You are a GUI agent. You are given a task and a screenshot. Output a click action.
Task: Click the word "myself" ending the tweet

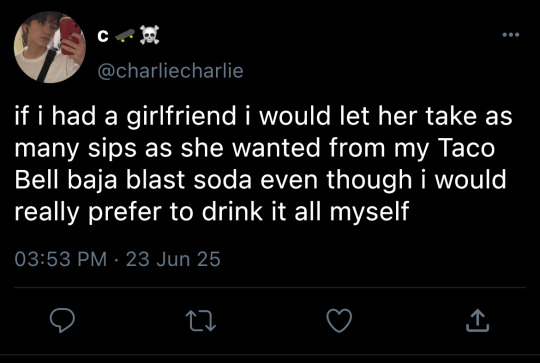[x=370, y=212]
